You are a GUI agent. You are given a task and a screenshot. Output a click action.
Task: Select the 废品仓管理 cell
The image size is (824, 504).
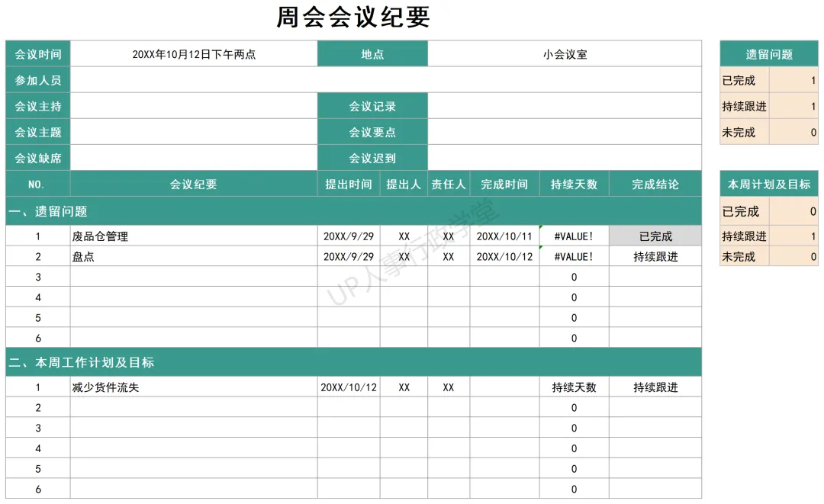point(194,236)
